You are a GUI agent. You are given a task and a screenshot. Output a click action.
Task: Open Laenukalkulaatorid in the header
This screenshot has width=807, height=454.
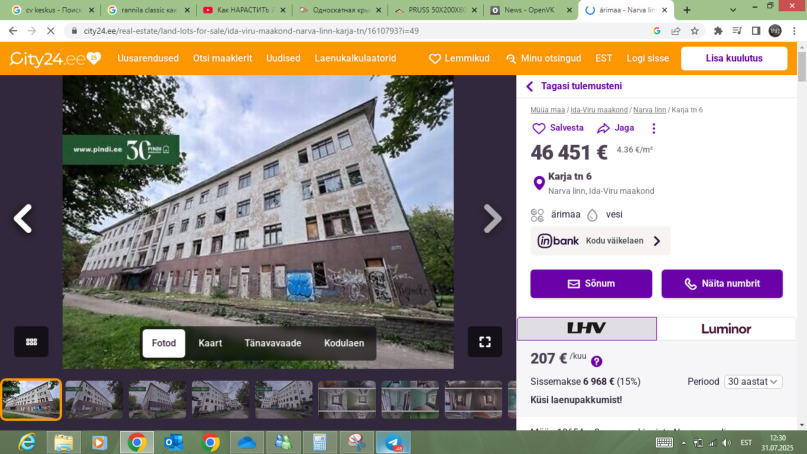[x=355, y=59]
